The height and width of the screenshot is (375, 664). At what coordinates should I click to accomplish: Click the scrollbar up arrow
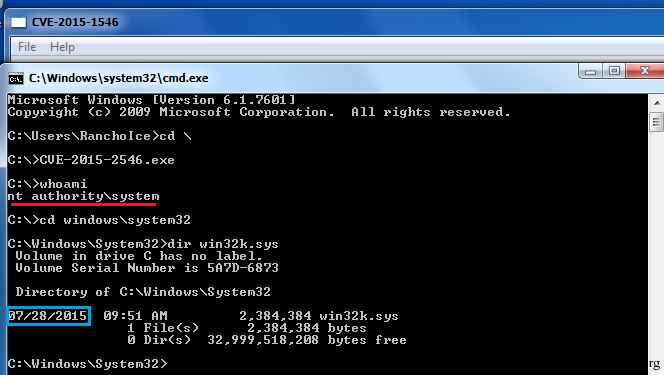pos(657,103)
